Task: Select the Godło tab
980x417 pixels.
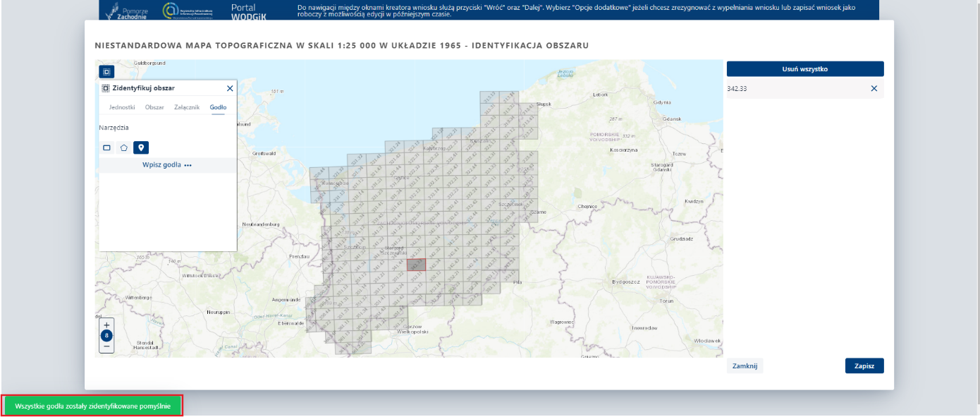Action: [x=218, y=107]
